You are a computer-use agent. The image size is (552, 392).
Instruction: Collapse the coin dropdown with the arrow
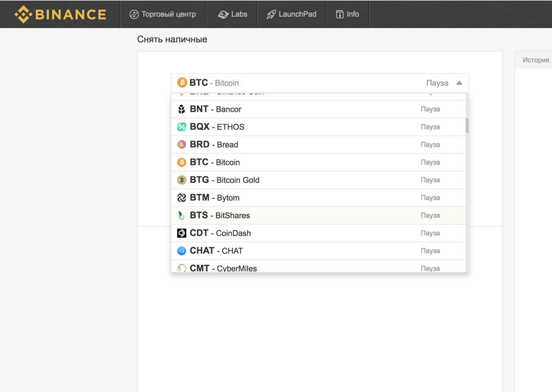pos(459,83)
